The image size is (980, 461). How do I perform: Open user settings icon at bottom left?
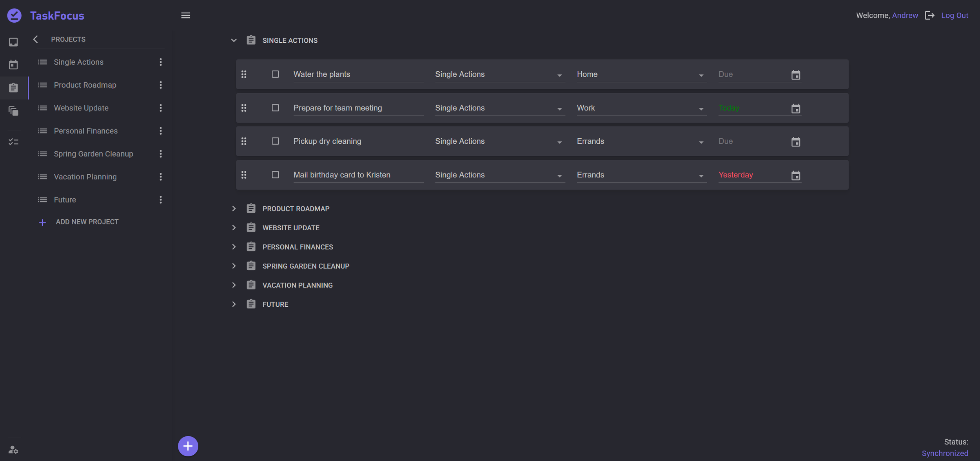point(13,450)
